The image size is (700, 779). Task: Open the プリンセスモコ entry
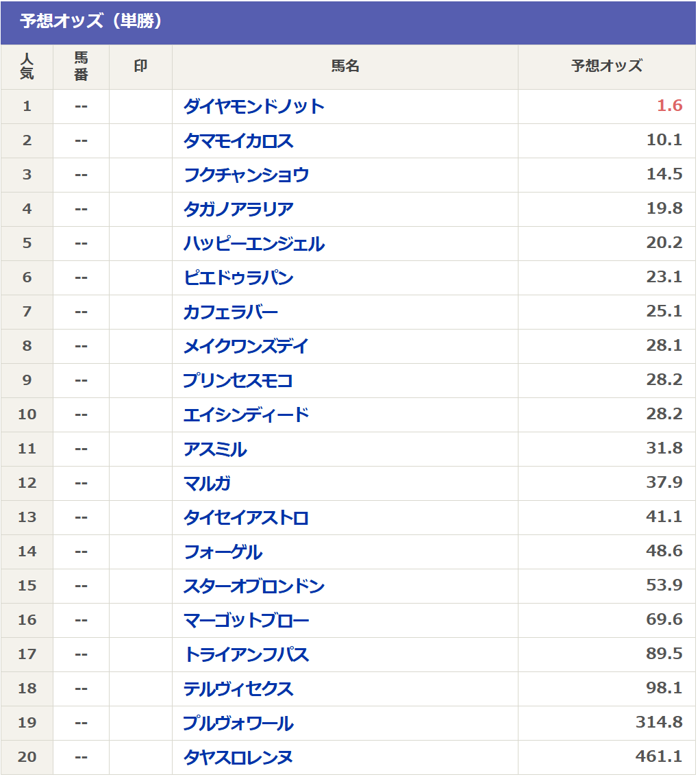238,380
